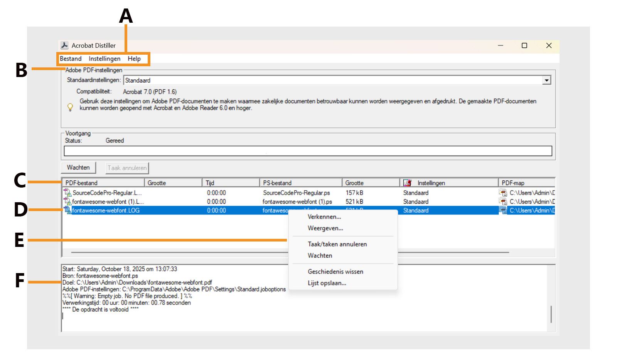Sort by the PS-bestand column header
The image size is (617, 364).
point(301,183)
